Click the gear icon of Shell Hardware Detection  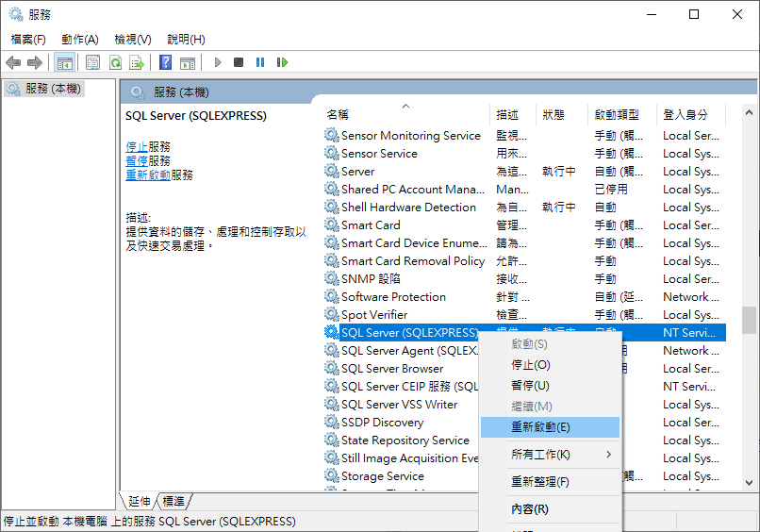point(332,207)
